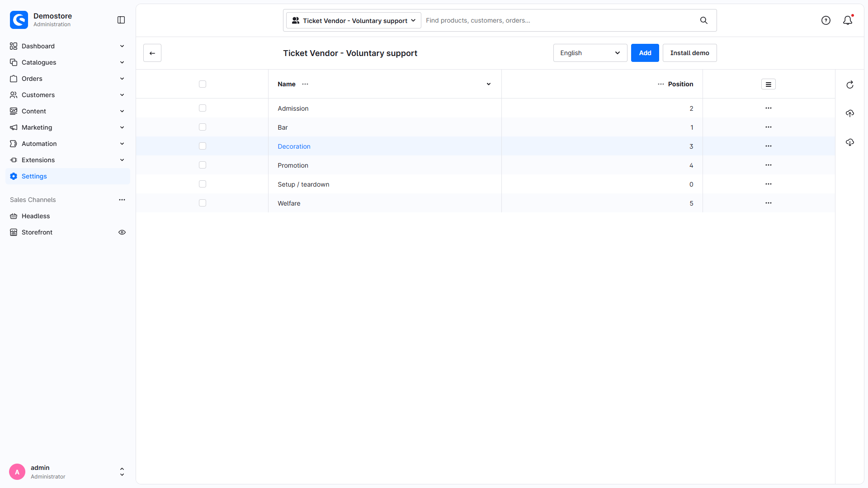Open Position column options ellipsis
The image size is (868, 488).
(661, 84)
